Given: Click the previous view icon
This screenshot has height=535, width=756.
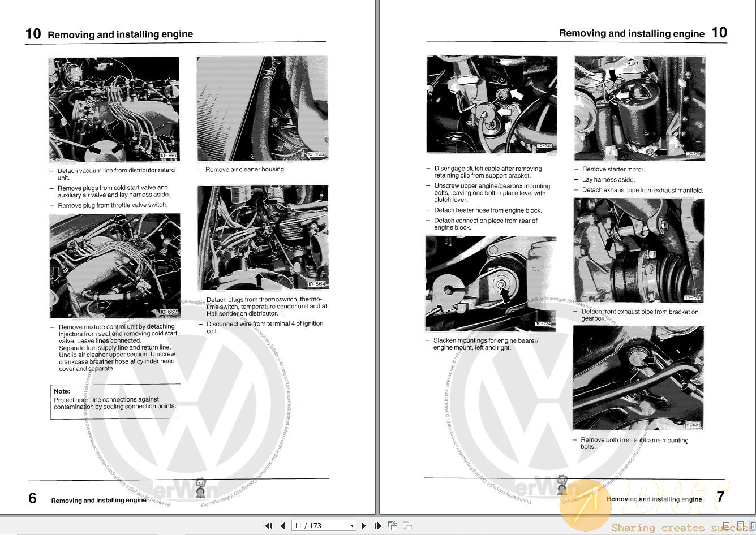Looking at the screenshot, I should [x=393, y=526].
